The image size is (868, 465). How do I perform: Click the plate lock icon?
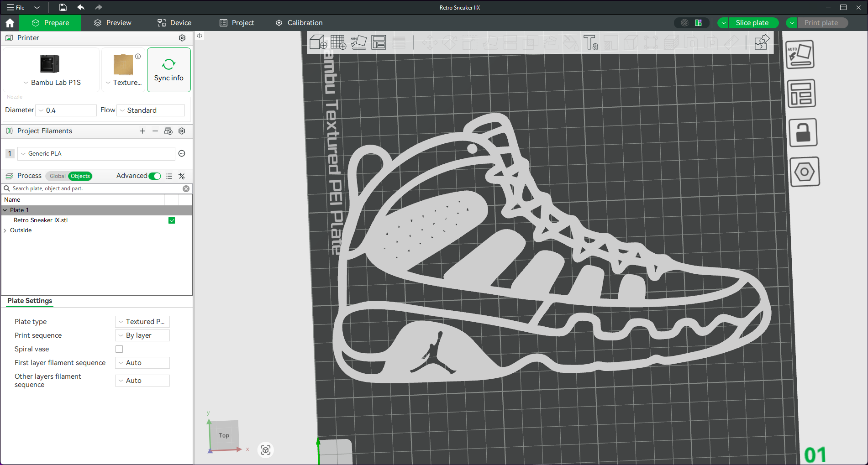[803, 133]
